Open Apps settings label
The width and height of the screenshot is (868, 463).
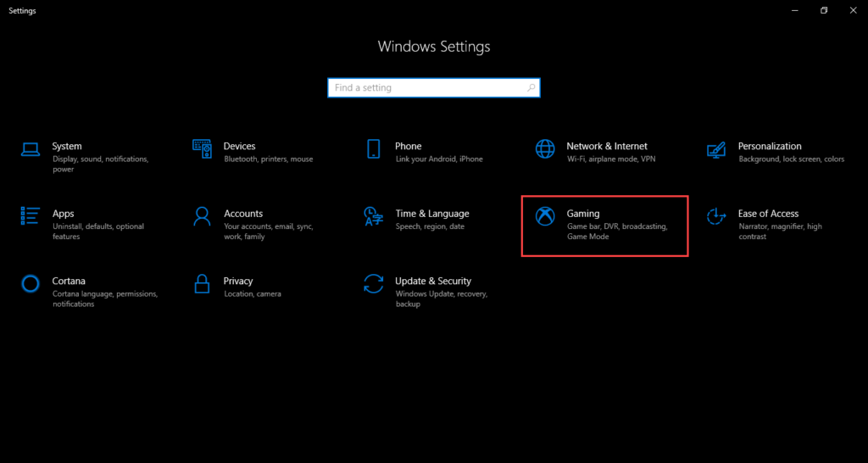[x=63, y=214]
